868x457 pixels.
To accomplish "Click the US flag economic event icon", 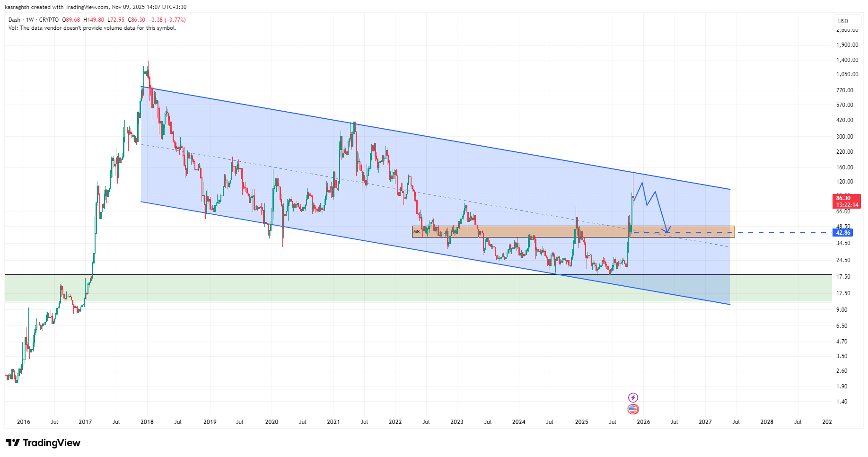I will pos(633,409).
